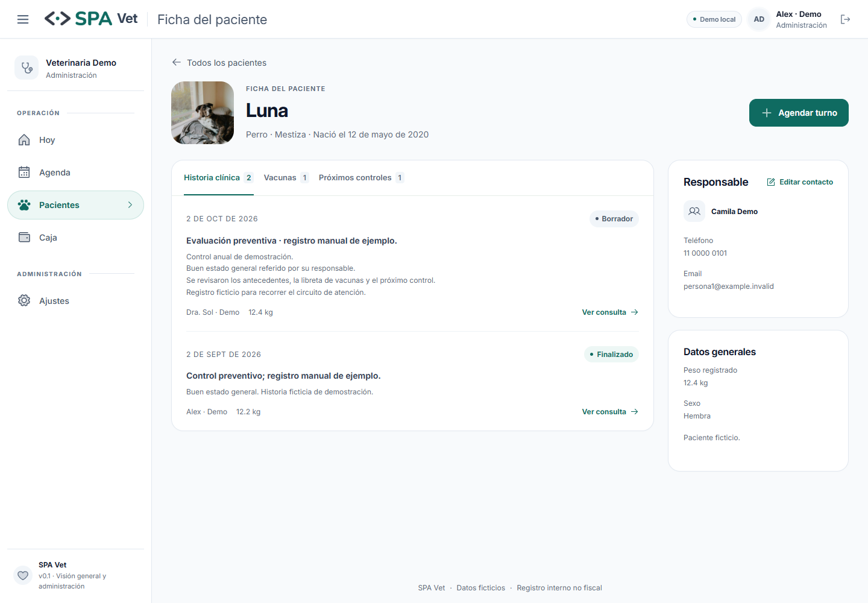Click the Borrador status badge
This screenshot has height=603, width=868.
pos(614,219)
